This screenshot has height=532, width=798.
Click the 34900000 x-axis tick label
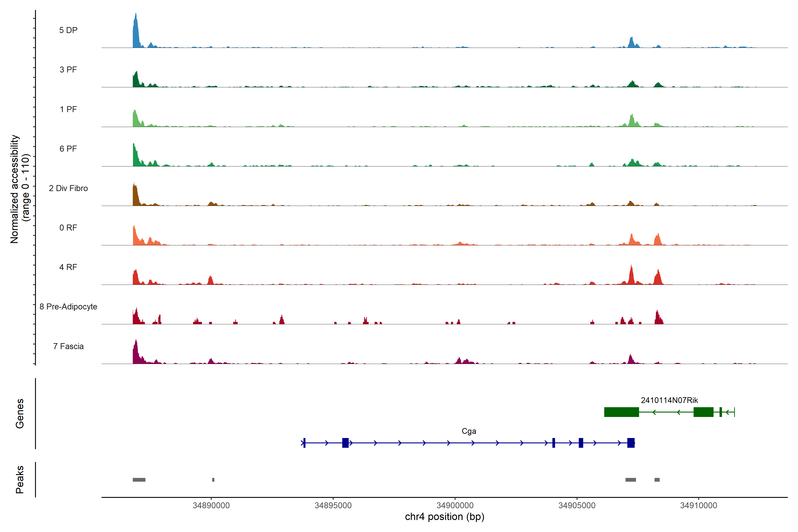(x=455, y=506)
